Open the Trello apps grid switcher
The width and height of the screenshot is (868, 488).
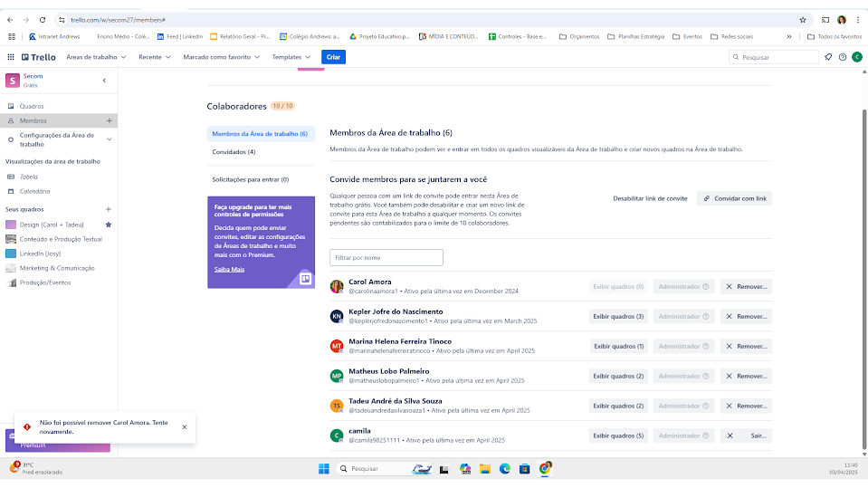point(11,57)
